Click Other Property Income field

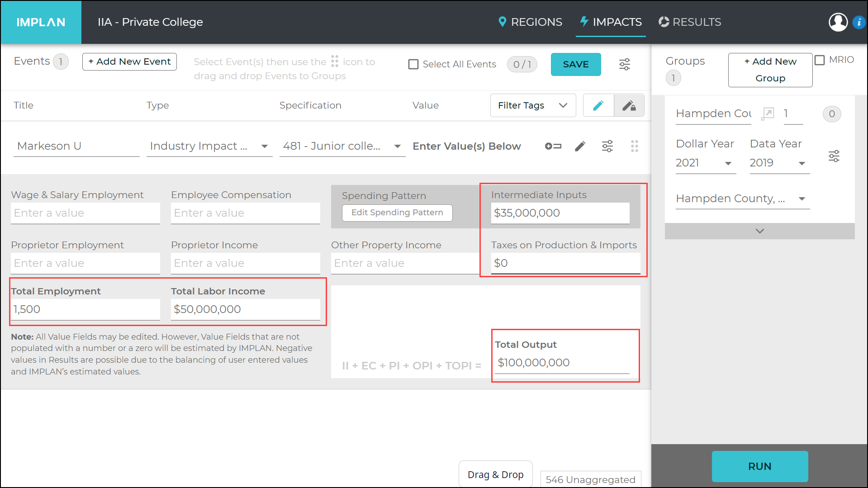click(x=405, y=263)
